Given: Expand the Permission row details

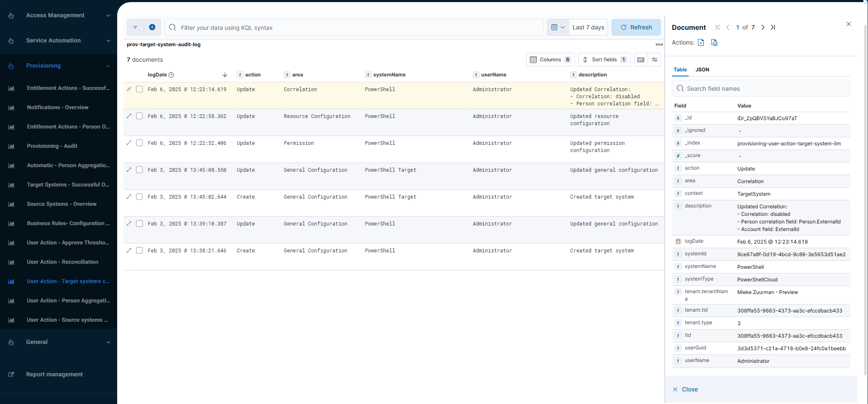Looking at the screenshot, I should [129, 143].
